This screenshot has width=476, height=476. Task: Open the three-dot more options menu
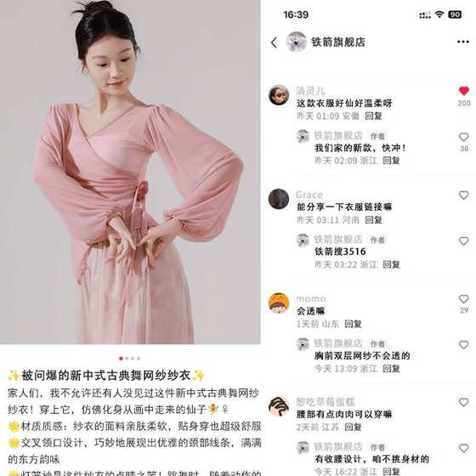[463, 42]
